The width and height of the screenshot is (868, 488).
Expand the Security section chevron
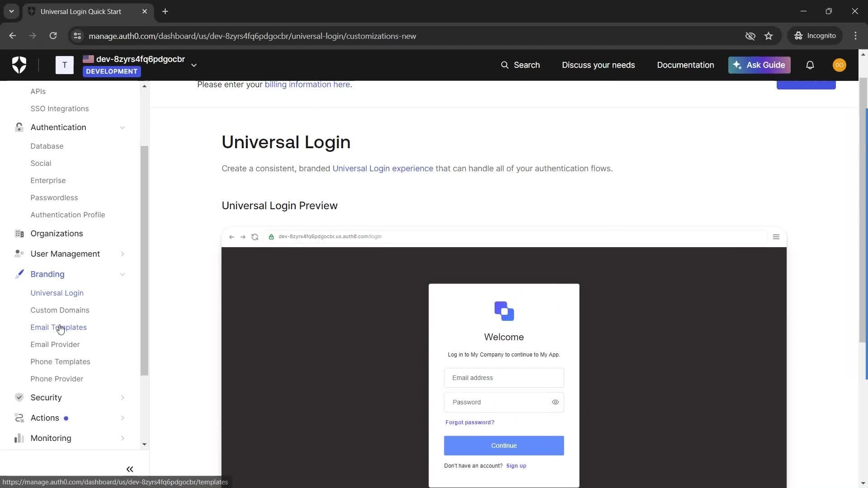tap(123, 398)
